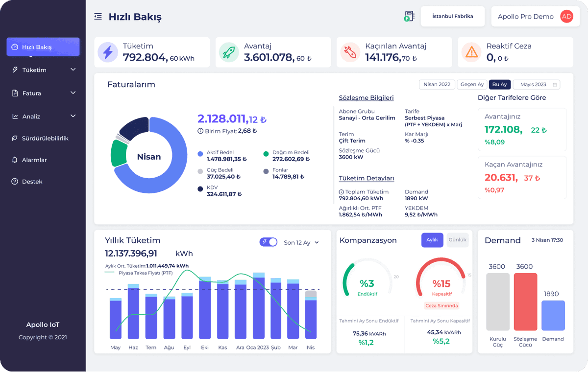
Task: Switch Kompanzasyon to Aylık
Action: pyautogui.click(x=432, y=240)
